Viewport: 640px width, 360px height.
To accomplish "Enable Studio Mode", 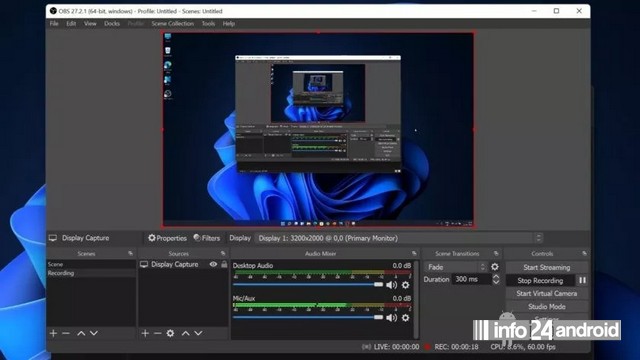I will pos(547,307).
